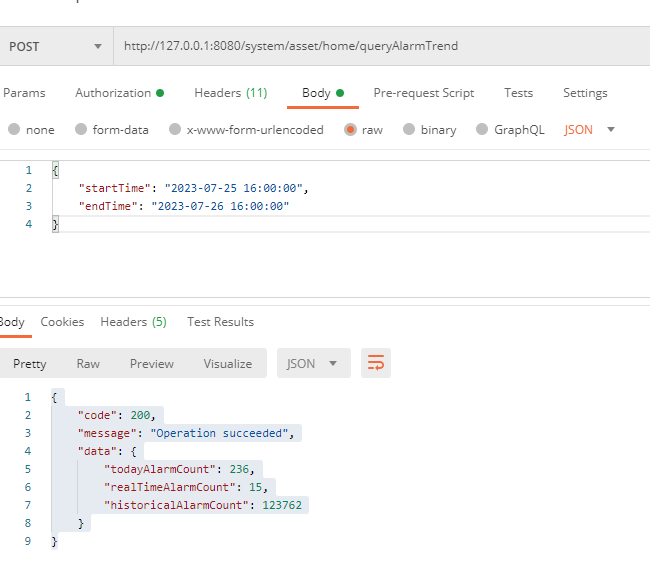The height and width of the screenshot is (570, 650).
Task: Choose x-www-form-urlencoded body type
Action: 175,130
